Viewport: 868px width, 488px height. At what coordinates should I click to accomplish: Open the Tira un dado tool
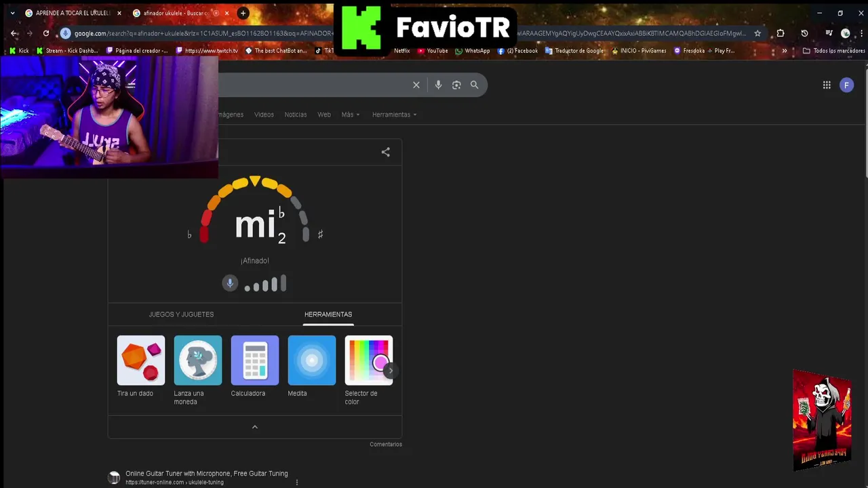point(140,367)
